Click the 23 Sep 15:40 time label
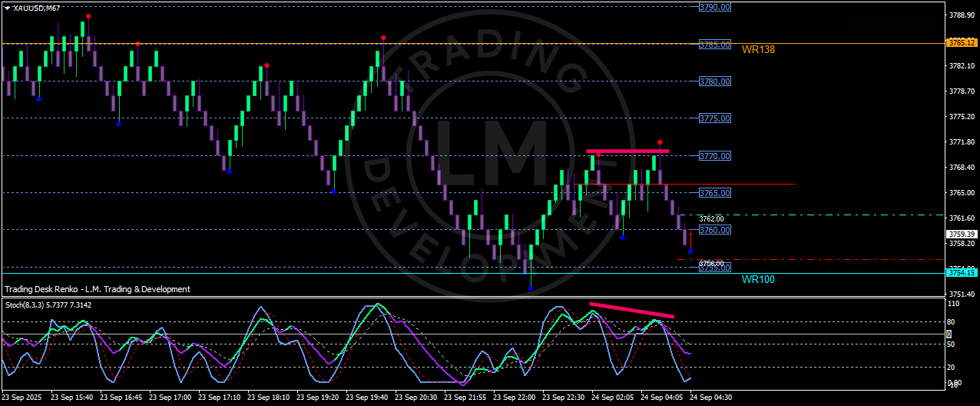980x406 pixels. coord(71,398)
